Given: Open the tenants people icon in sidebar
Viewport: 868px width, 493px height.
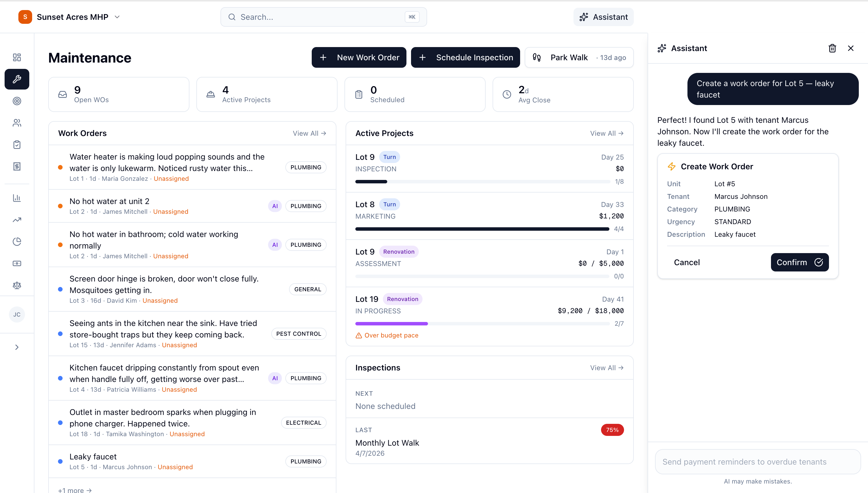Looking at the screenshot, I should click(17, 123).
